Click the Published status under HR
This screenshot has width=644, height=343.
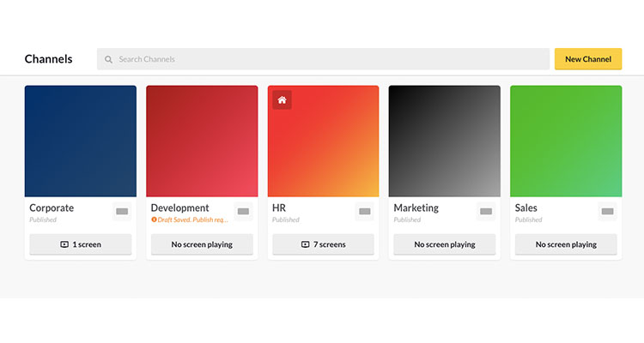point(286,220)
